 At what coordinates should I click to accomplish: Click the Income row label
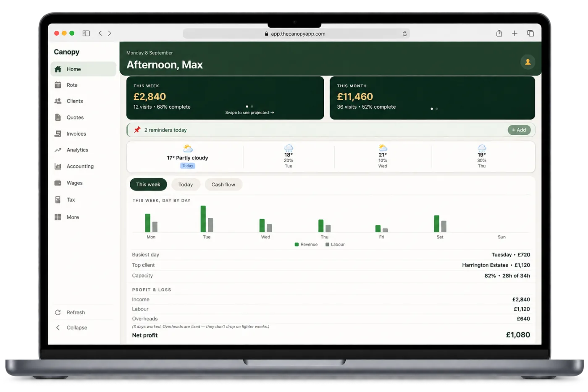pos(141,300)
